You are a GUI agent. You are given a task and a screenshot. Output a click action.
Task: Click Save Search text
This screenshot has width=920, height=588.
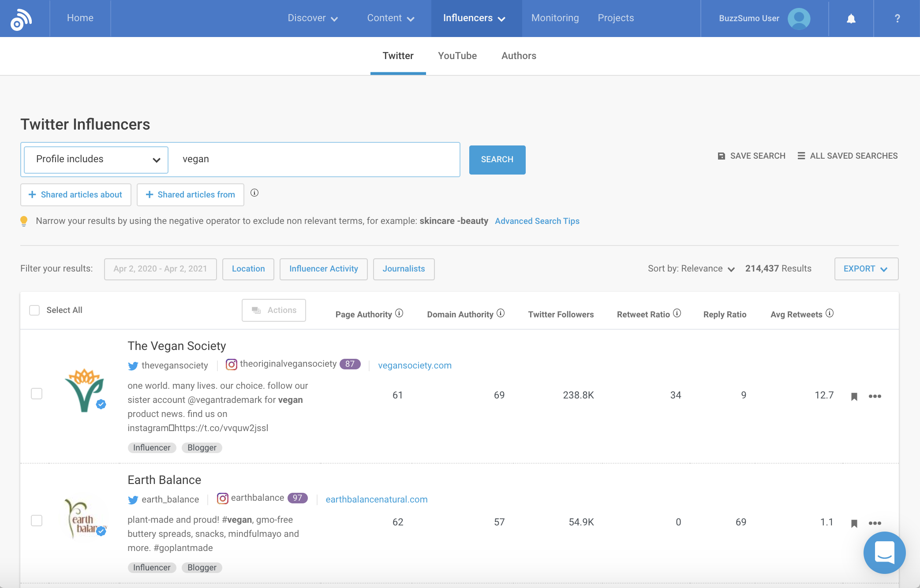(757, 156)
